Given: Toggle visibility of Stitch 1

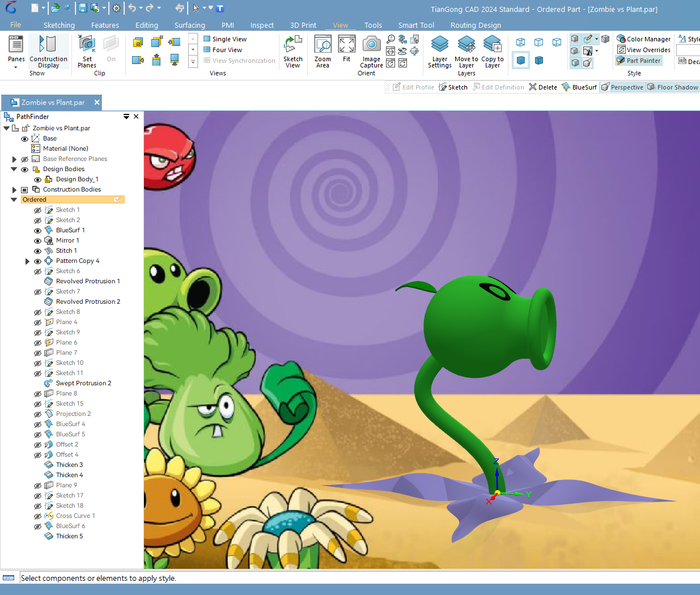Looking at the screenshot, I should point(37,251).
